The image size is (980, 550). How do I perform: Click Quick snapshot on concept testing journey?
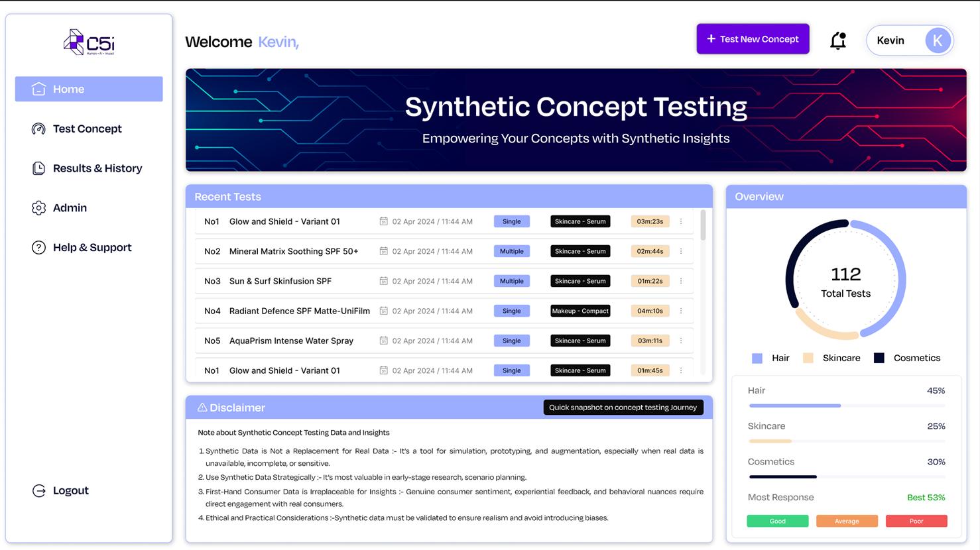click(623, 408)
